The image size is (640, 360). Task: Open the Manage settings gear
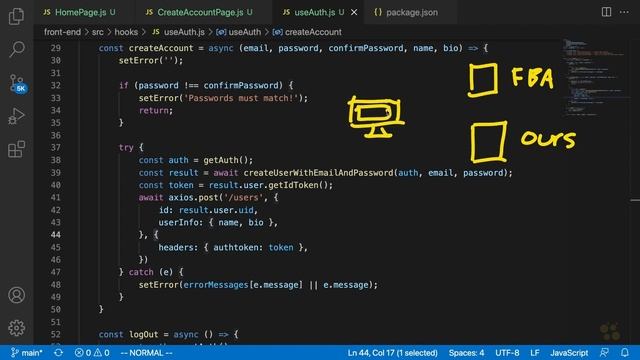coord(16,328)
